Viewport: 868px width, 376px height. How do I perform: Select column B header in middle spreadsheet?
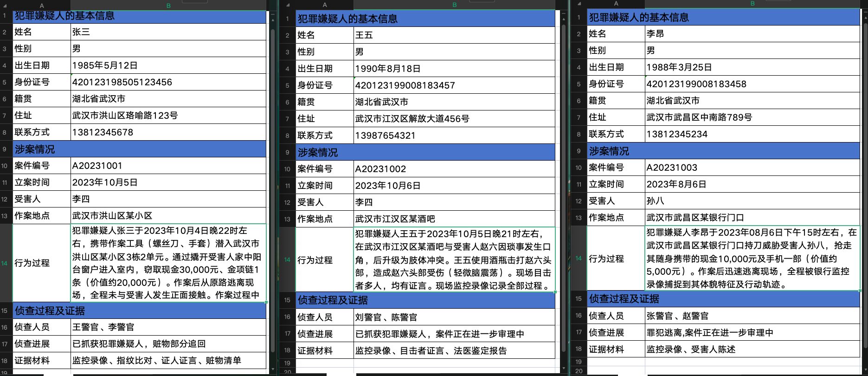pos(454,5)
